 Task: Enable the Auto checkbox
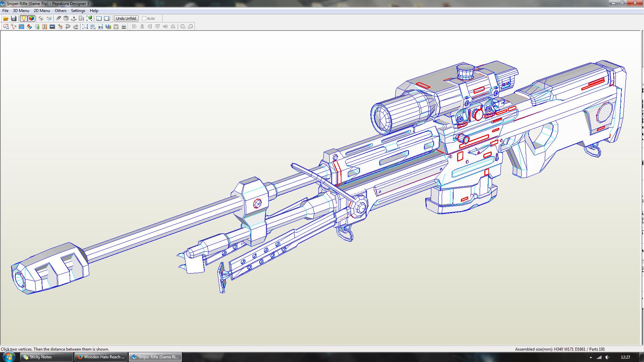point(144,18)
